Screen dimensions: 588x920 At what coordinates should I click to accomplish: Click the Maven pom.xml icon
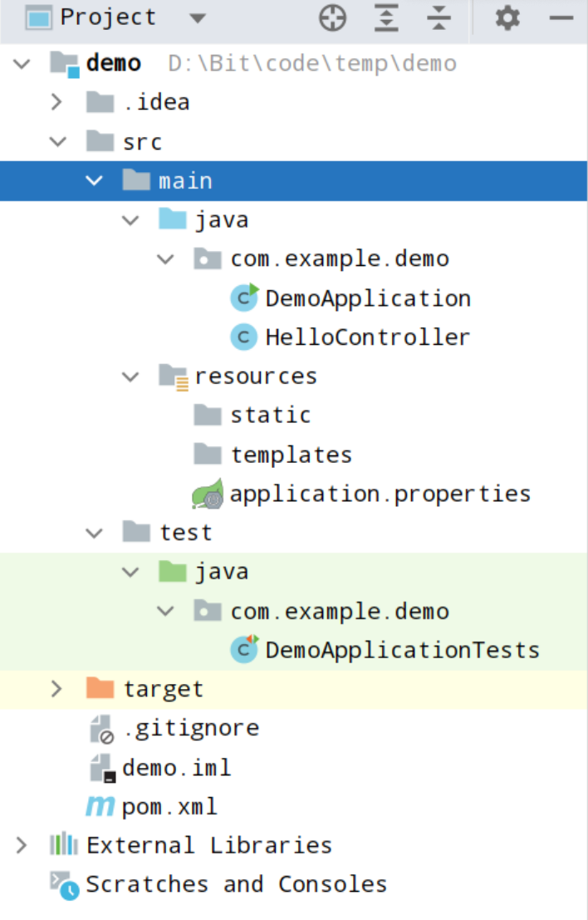pyautogui.click(x=101, y=806)
